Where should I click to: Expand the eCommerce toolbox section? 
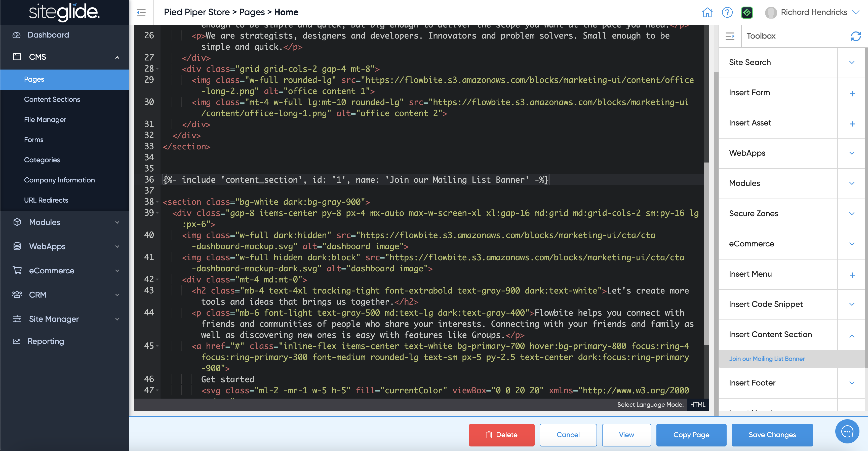(852, 244)
